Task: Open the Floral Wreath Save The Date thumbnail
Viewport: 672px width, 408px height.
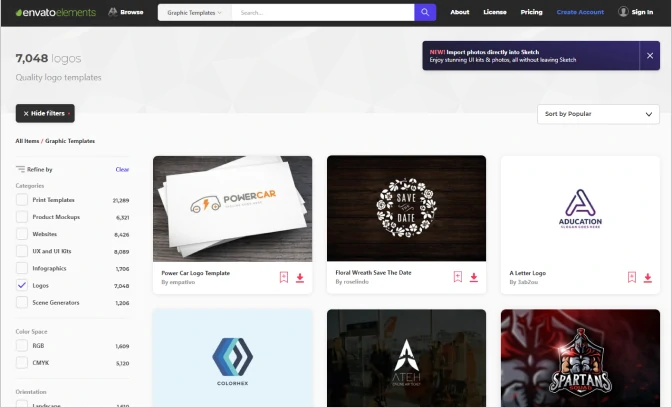Action: [x=406, y=208]
